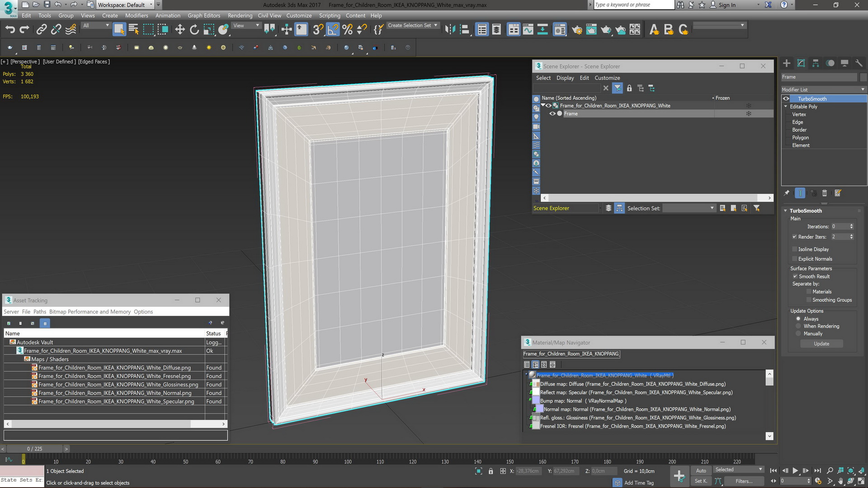Enable the Isoline Display checkbox

(794, 249)
